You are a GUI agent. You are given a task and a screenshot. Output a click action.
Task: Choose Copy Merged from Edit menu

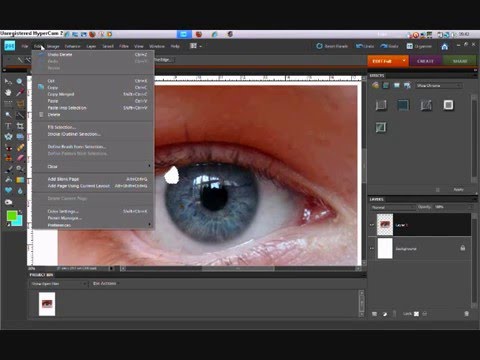coord(94,94)
